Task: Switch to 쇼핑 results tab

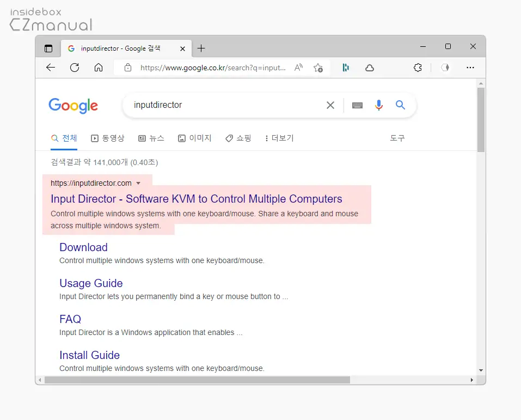Action: point(238,138)
